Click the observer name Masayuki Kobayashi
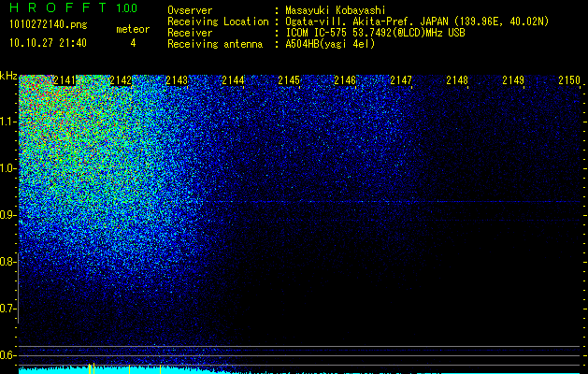 [x=336, y=10]
